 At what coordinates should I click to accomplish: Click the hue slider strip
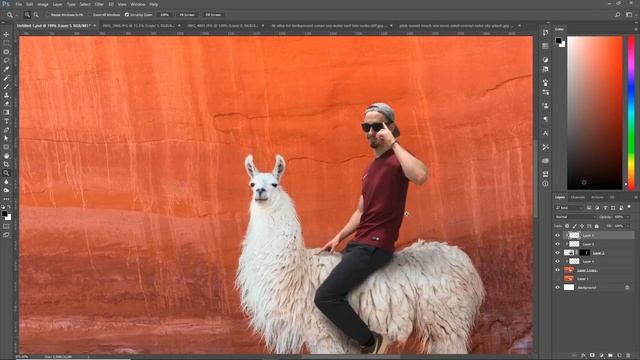pos(631,113)
